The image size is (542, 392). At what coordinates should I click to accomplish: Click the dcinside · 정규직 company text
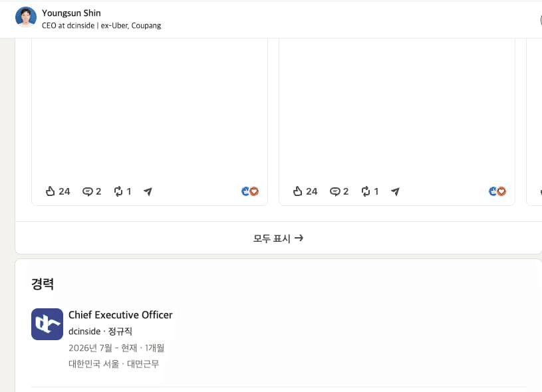point(100,332)
